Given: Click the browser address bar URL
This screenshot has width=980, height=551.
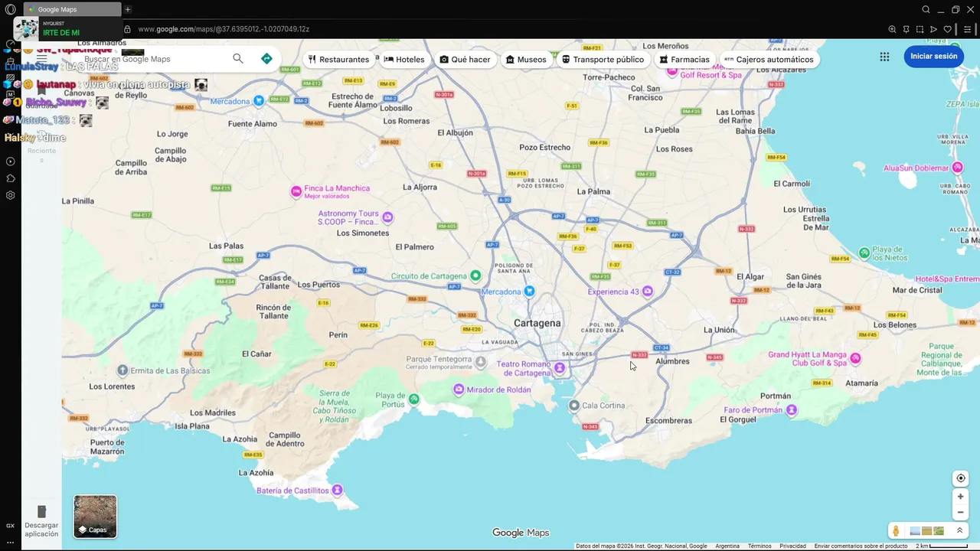Looking at the screenshot, I should (224, 29).
